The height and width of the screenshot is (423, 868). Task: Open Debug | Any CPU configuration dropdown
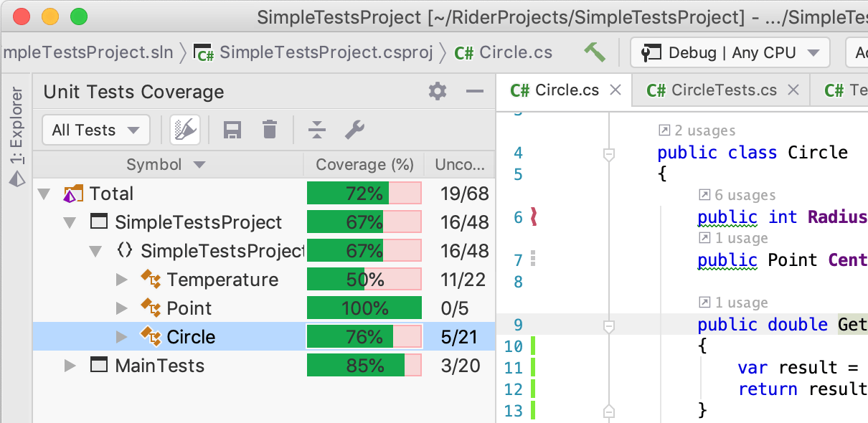click(x=730, y=52)
